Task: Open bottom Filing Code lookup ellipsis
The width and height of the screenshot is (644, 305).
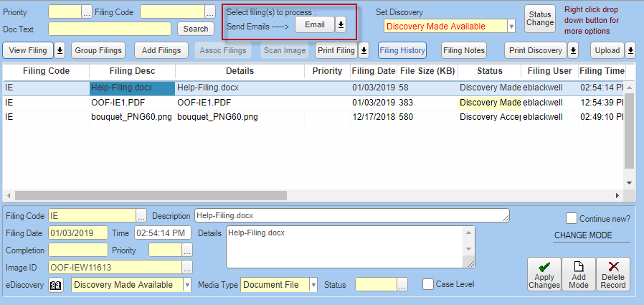Action: pos(141,215)
